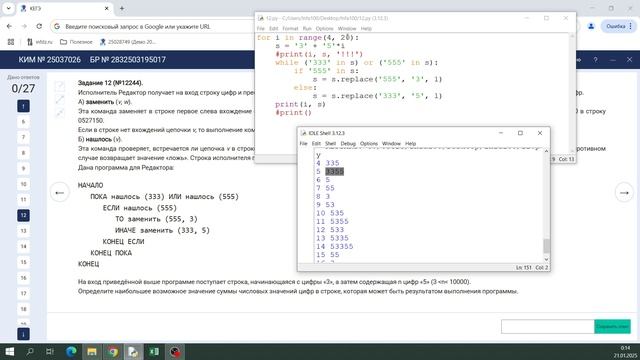Screen dimensions: 640x360
Task: Select task 9 in sidebar
Action: point(23,168)
